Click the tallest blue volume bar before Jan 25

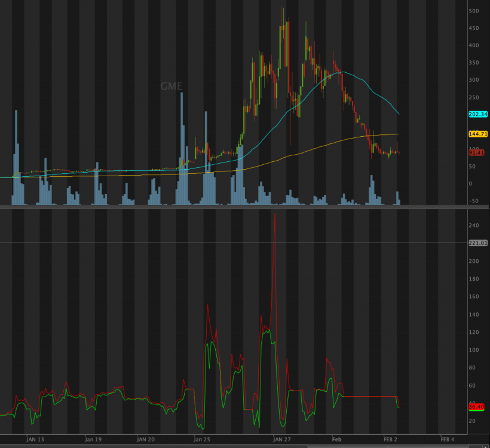pyautogui.click(x=182, y=149)
